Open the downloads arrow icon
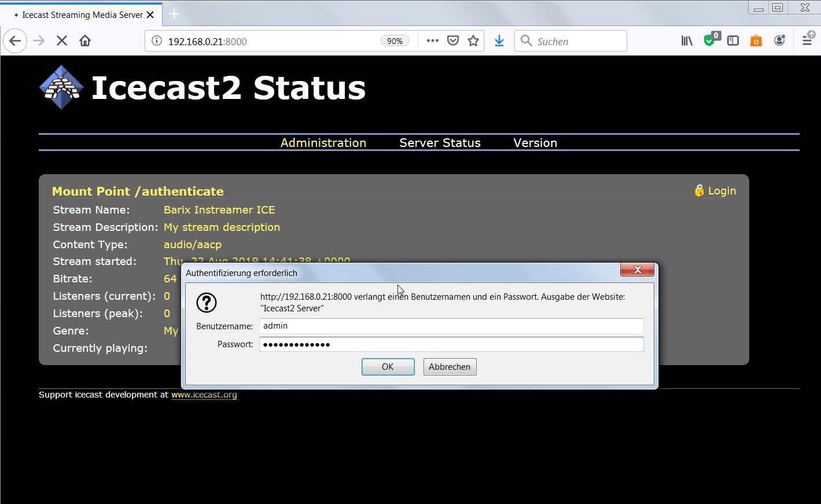The image size is (821, 504). tap(499, 41)
